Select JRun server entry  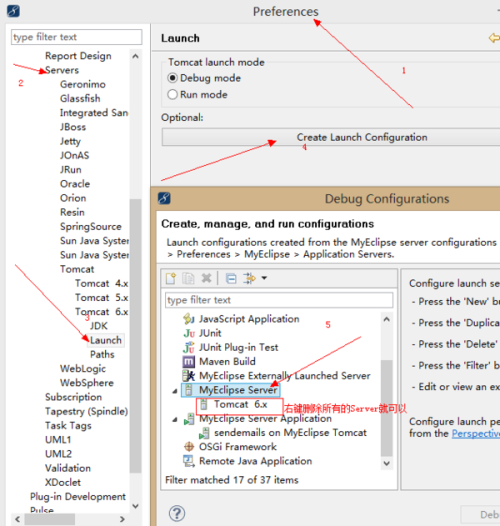(70, 170)
